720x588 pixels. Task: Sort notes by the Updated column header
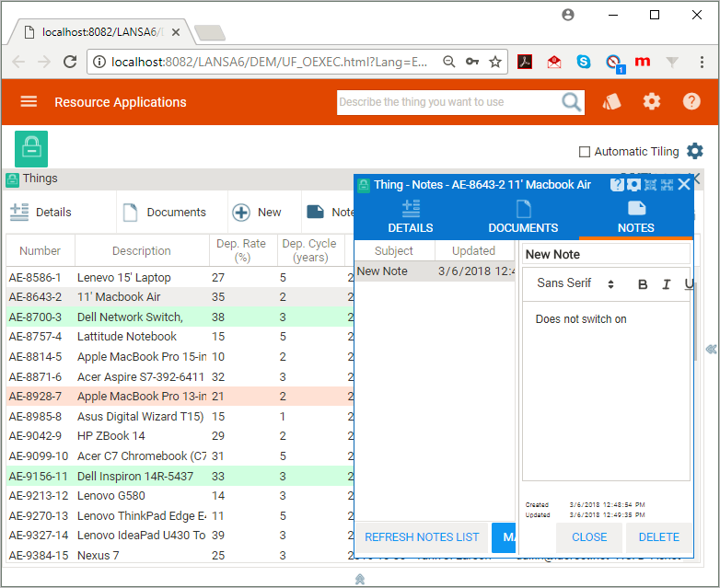point(474,251)
